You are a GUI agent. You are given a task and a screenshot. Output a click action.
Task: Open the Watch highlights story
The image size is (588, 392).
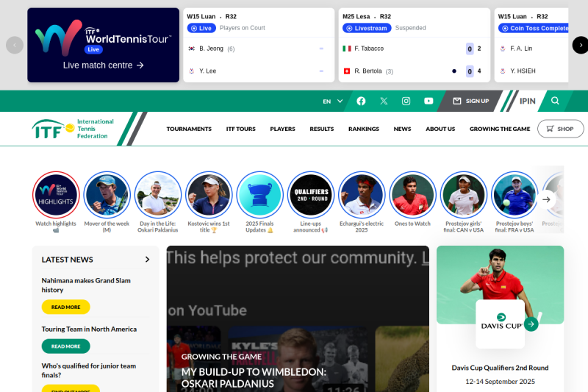[56, 195]
